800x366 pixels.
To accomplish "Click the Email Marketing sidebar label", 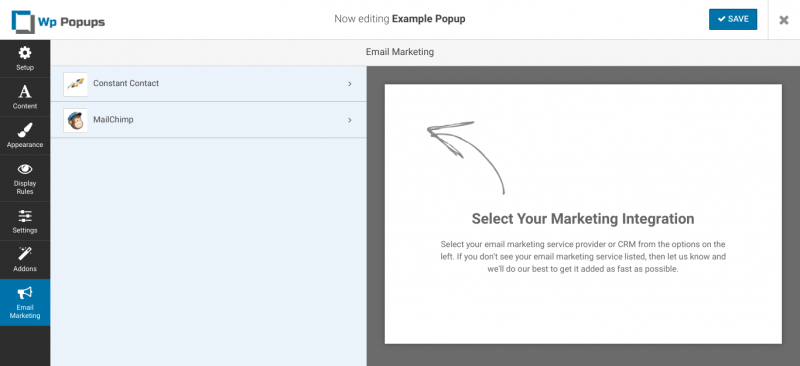I will pyautogui.click(x=25, y=311).
